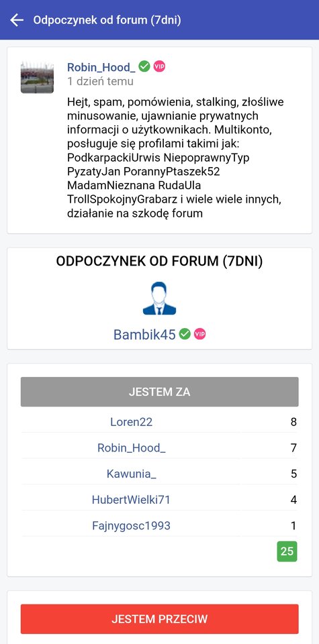Open Robin_Hood_ in the voters list
Image resolution: width=319 pixels, height=644 pixels.
pos(132,447)
